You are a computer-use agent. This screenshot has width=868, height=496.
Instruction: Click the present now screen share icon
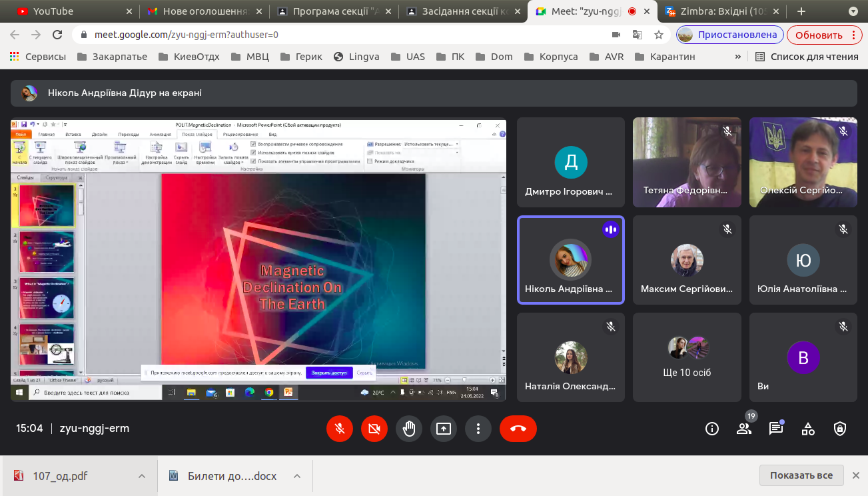pyautogui.click(x=444, y=429)
